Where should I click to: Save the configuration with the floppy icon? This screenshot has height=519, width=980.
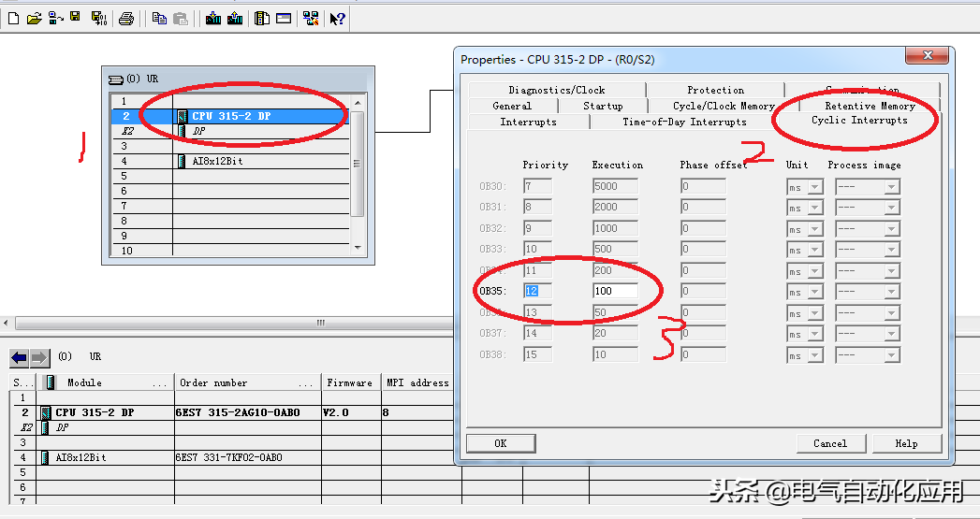tap(76, 18)
